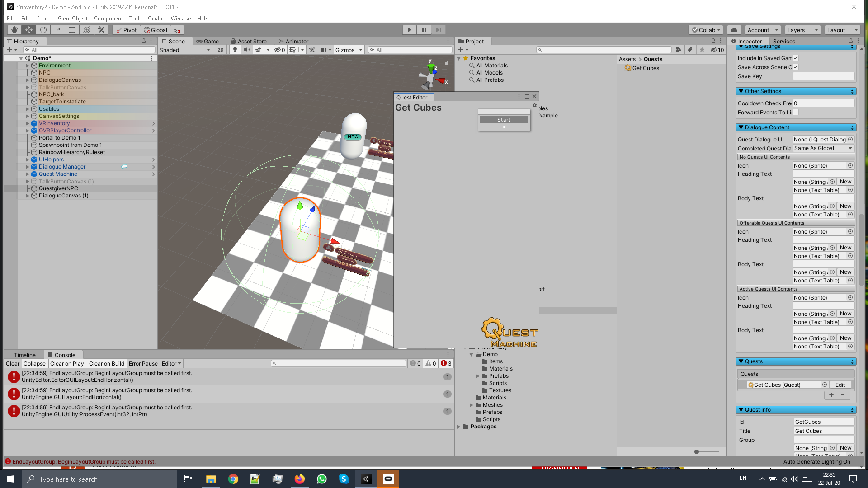Open WhatsApp from taskbar
The image size is (868, 488).
[x=322, y=479]
